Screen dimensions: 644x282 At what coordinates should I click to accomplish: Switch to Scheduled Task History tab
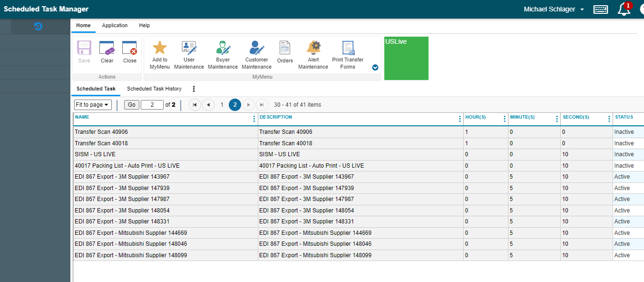[x=154, y=89]
